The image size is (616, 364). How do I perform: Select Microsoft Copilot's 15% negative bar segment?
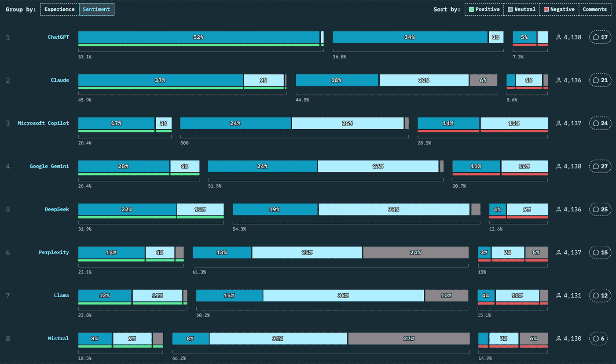514,124
